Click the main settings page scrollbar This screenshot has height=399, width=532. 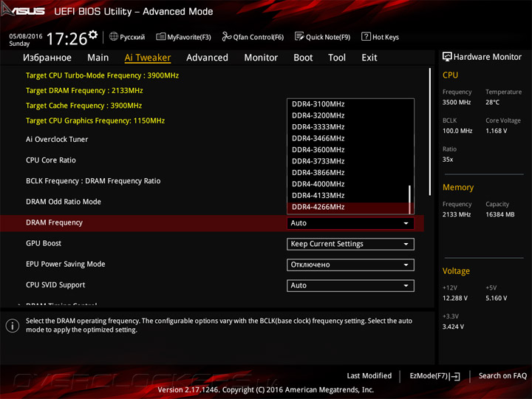click(430, 132)
